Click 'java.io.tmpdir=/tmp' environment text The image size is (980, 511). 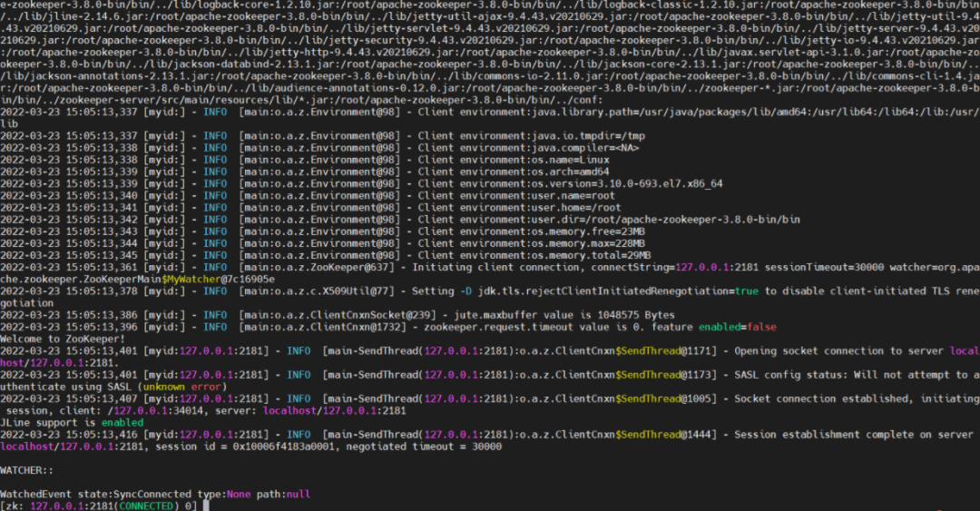[588, 136]
